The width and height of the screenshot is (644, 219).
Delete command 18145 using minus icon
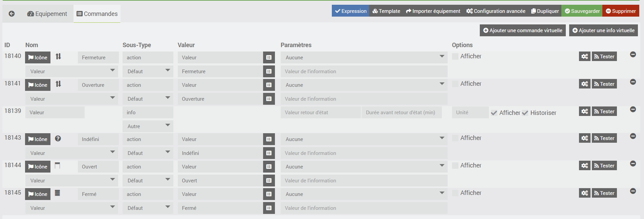pos(633,191)
